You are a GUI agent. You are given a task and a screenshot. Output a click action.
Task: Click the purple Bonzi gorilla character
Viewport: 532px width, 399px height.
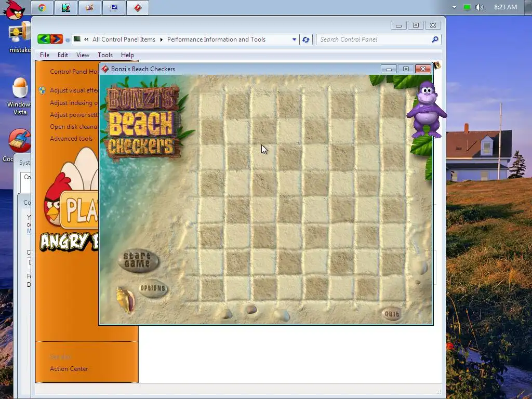click(426, 109)
